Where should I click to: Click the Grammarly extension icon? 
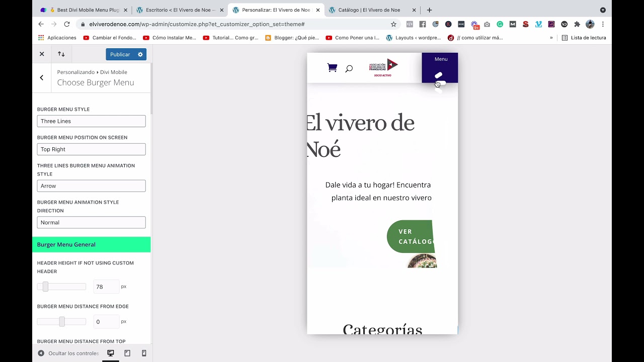point(500,24)
